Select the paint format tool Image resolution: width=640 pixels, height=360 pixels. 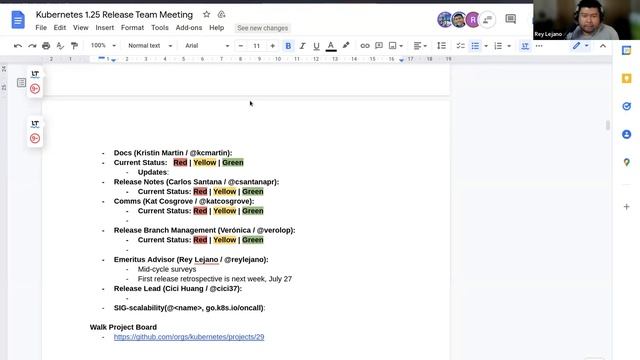pos(74,46)
